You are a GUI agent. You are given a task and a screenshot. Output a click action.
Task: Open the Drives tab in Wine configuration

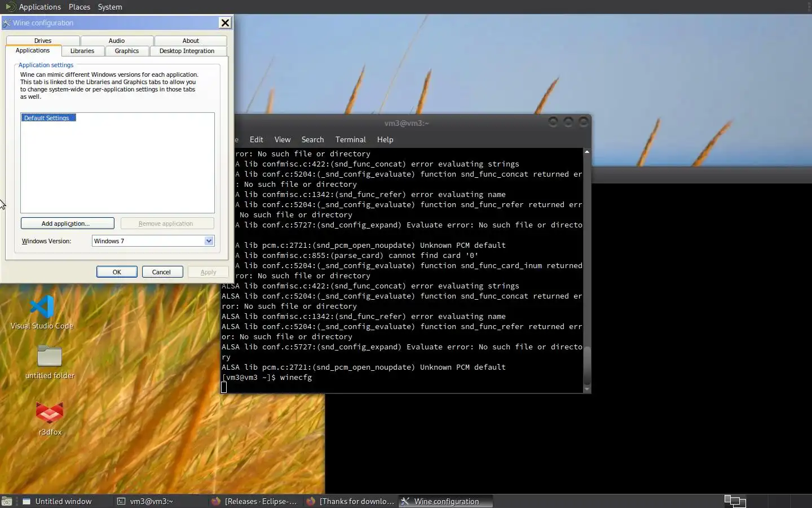point(43,41)
